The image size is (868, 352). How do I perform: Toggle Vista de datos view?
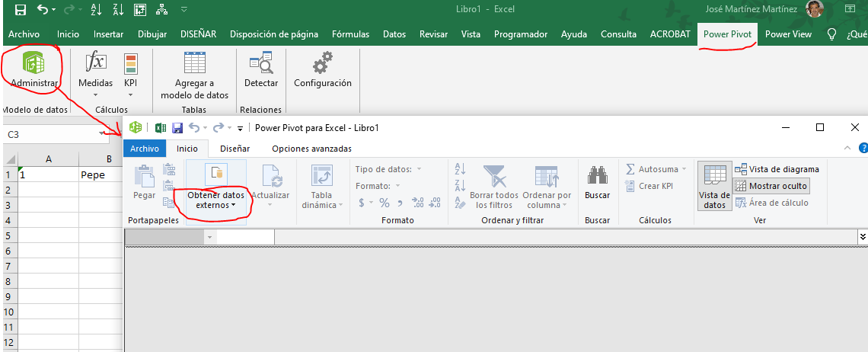[x=715, y=187]
